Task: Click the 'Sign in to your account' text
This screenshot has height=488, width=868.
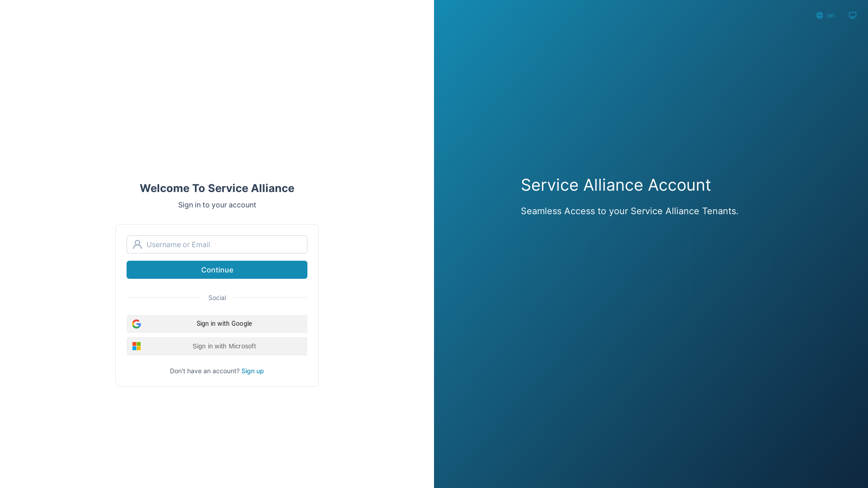Action: [x=217, y=205]
